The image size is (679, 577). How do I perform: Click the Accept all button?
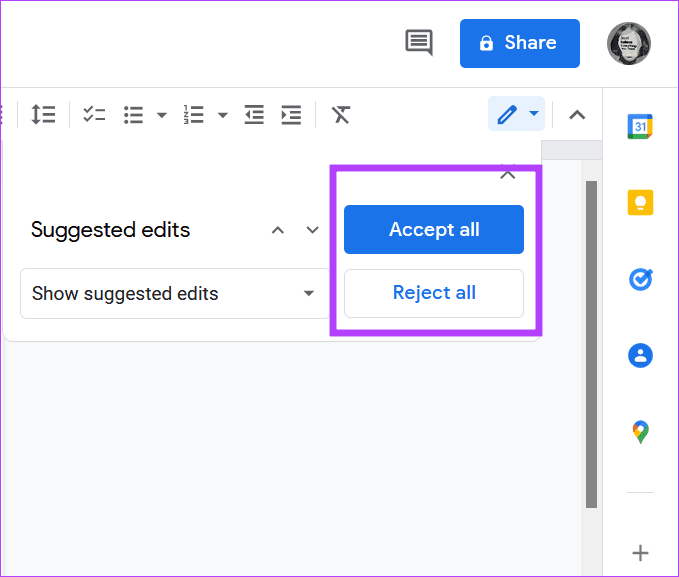434,230
